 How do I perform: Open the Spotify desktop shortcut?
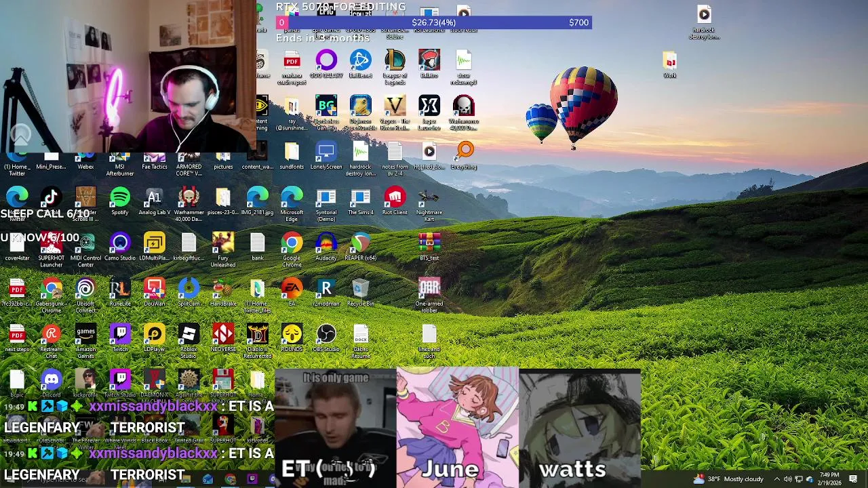pos(120,202)
